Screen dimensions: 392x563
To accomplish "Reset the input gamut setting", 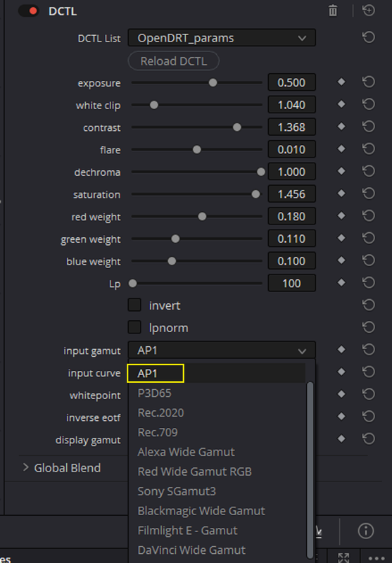I will [x=369, y=350].
